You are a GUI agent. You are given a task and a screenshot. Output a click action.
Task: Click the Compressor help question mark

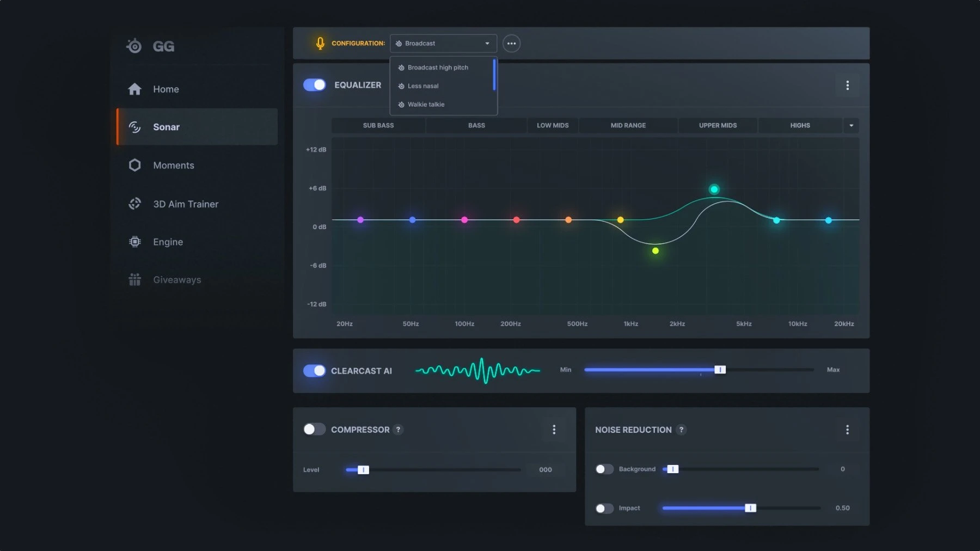point(398,430)
